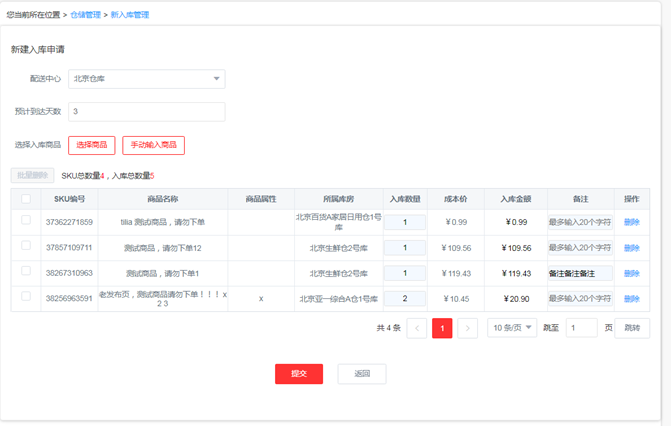Focus the 入库数量 field showing 2

[x=405, y=298]
